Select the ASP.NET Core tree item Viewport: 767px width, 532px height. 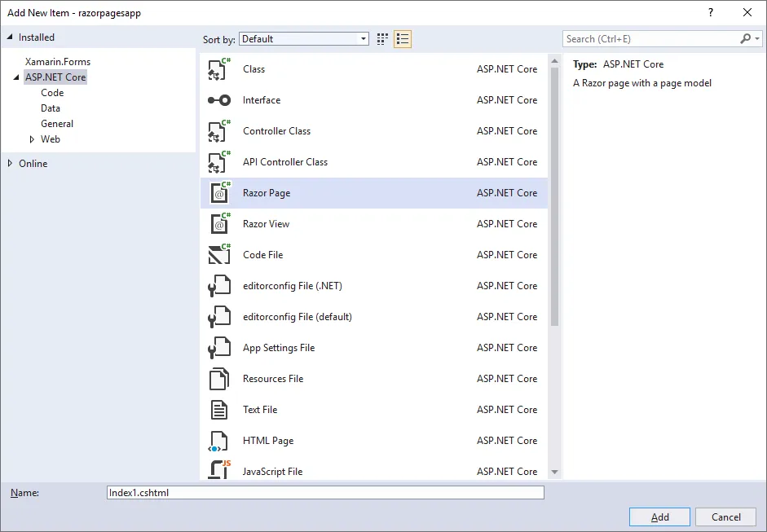(55, 77)
